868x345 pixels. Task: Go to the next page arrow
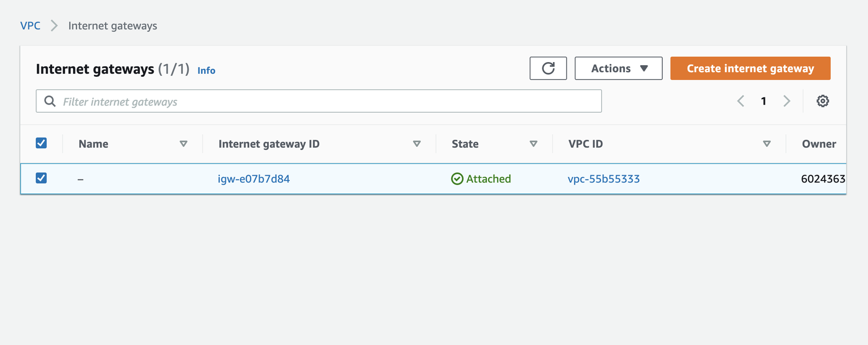coord(786,101)
